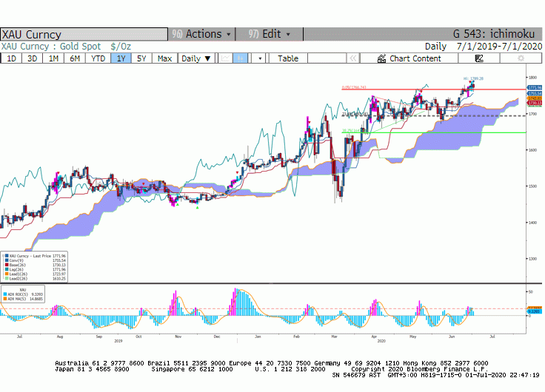Open the Table view
Screen dimensions: 545x392
288,58
